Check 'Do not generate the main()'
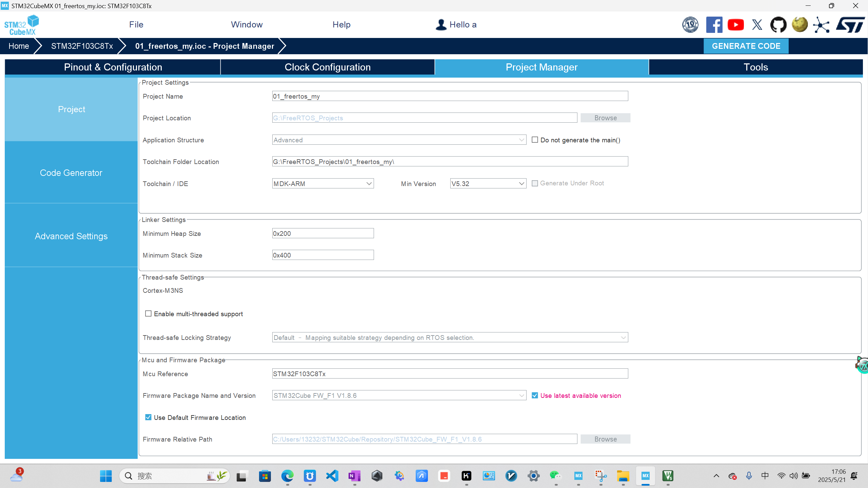Image resolution: width=868 pixels, height=488 pixels. 535,140
